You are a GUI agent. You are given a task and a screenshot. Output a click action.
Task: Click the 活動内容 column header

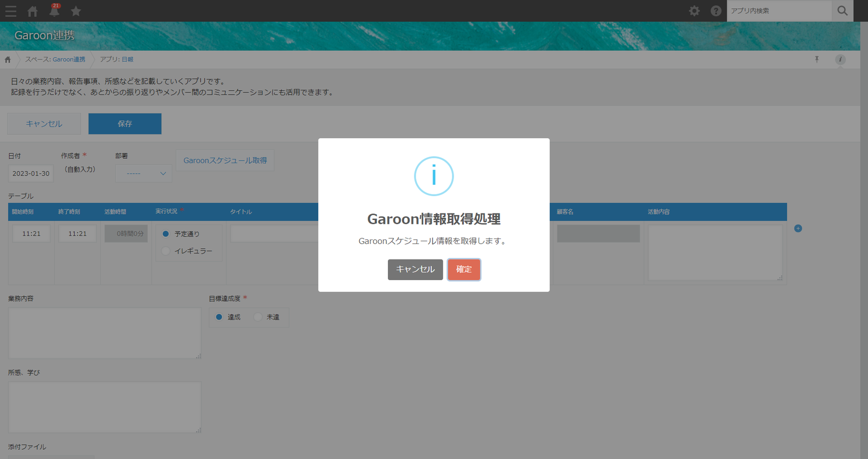[659, 212]
